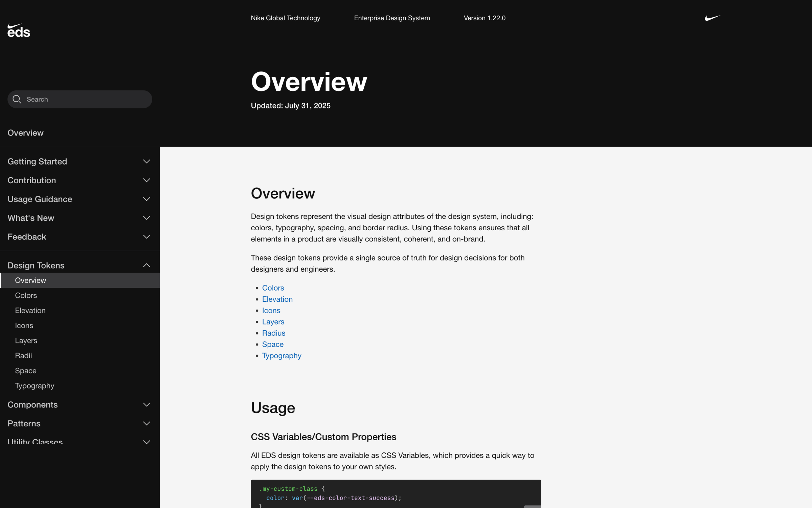812x508 pixels.
Task: Open the Usage Guidance section label
Action: click(x=40, y=199)
